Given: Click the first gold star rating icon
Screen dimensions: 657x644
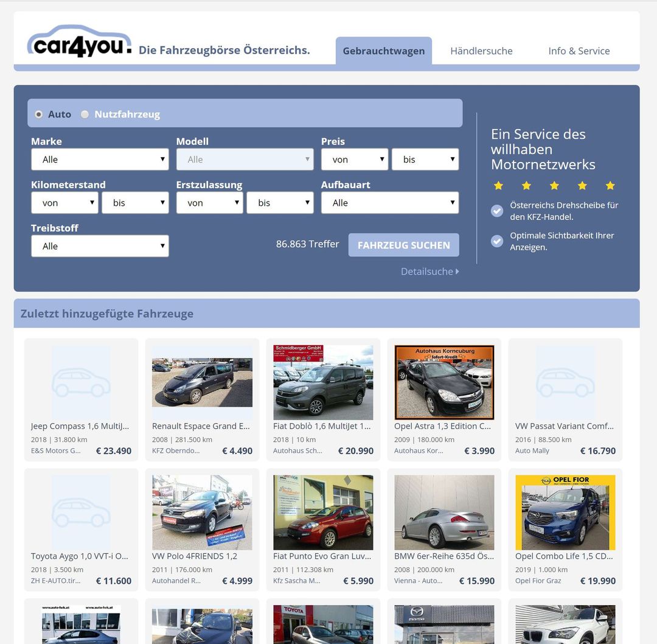Looking at the screenshot, I should pos(498,186).
